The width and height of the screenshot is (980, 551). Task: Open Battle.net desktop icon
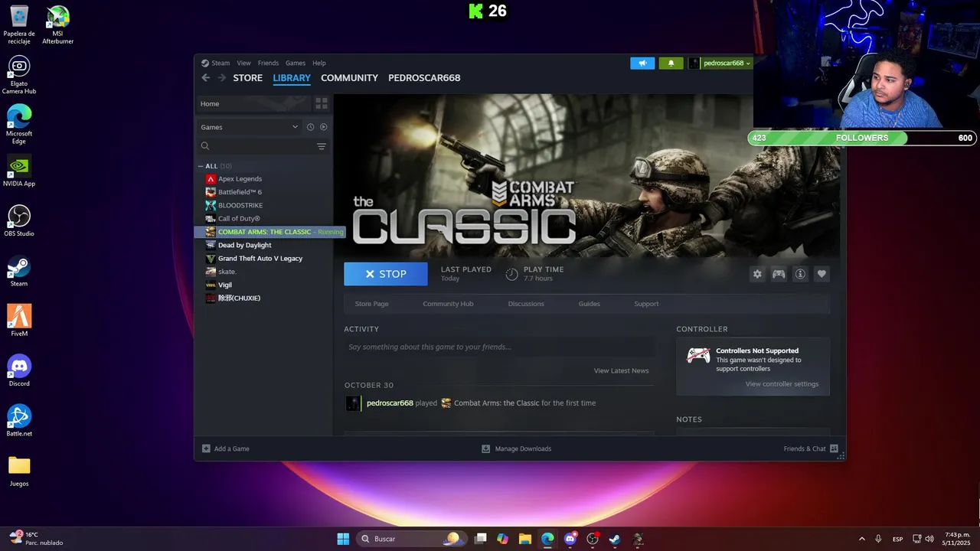pos(19,421)
